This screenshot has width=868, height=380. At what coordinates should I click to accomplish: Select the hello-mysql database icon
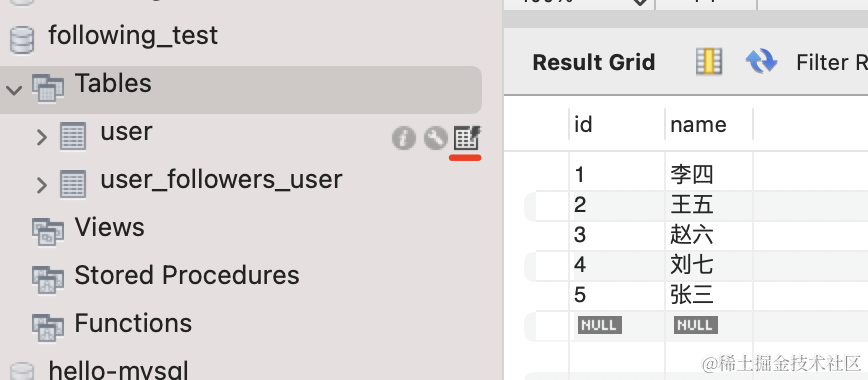click(22, 372)
